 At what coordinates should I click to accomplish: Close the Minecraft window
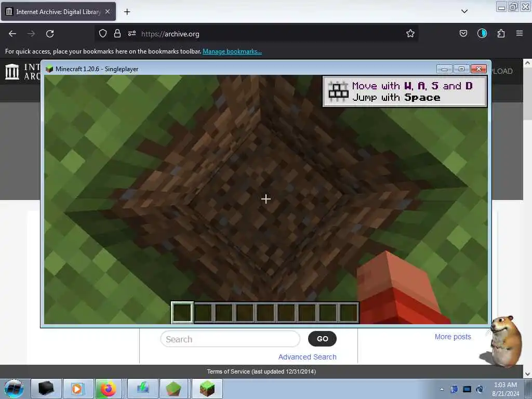coord(478,69)
